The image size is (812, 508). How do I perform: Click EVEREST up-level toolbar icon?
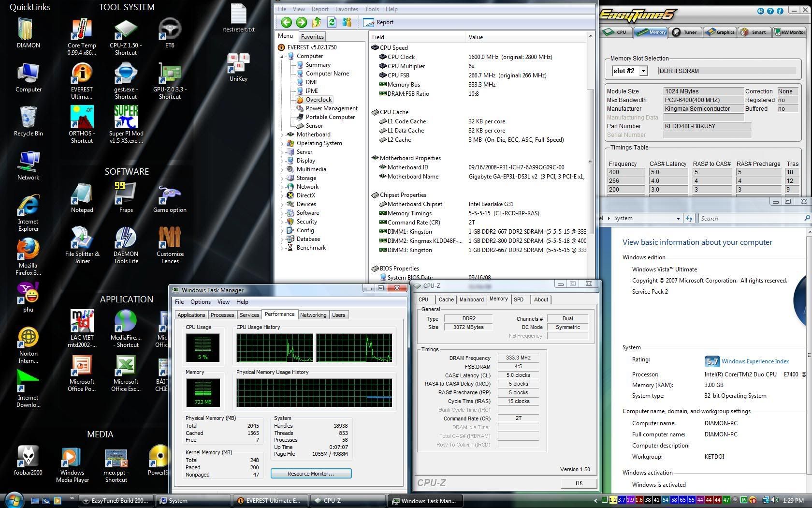(317, 22)
